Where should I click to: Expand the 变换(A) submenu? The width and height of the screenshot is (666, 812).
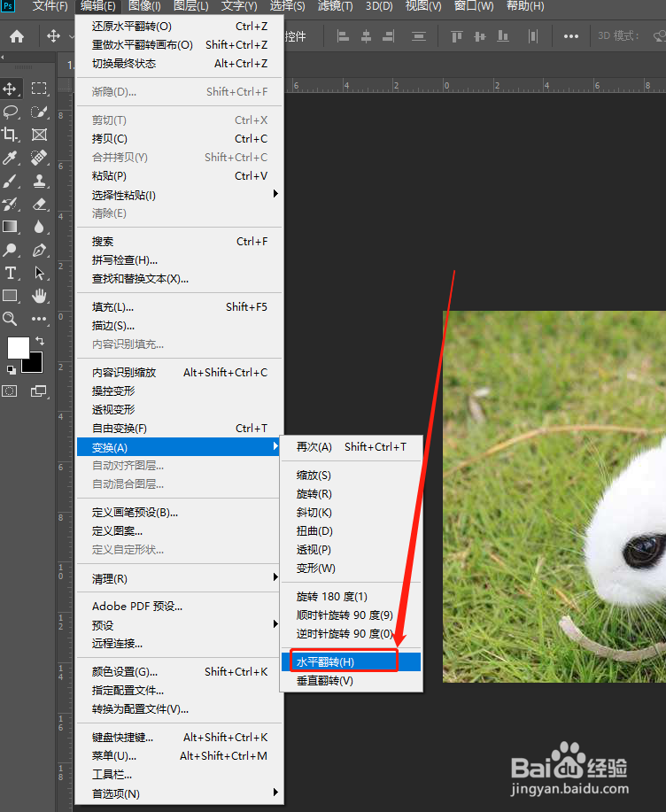pyautogui.click(x=178, y=447)
